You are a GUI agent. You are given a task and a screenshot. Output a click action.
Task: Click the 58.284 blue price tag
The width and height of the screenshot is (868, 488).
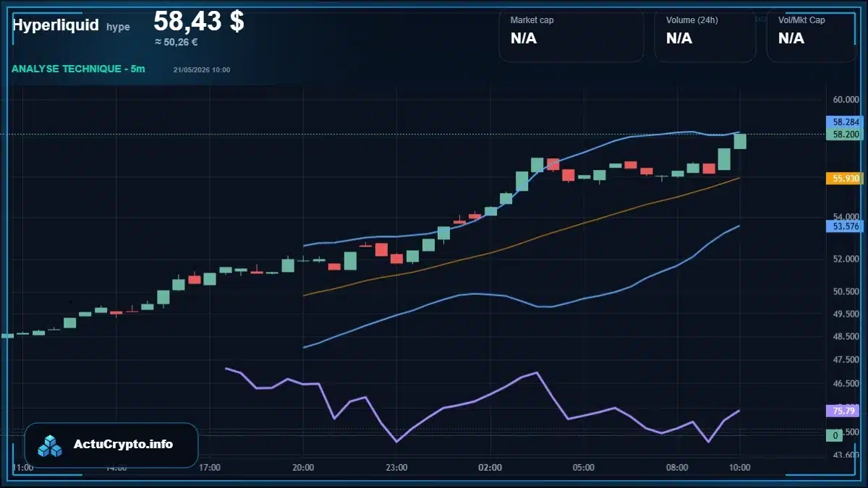[x=844, y=122]
